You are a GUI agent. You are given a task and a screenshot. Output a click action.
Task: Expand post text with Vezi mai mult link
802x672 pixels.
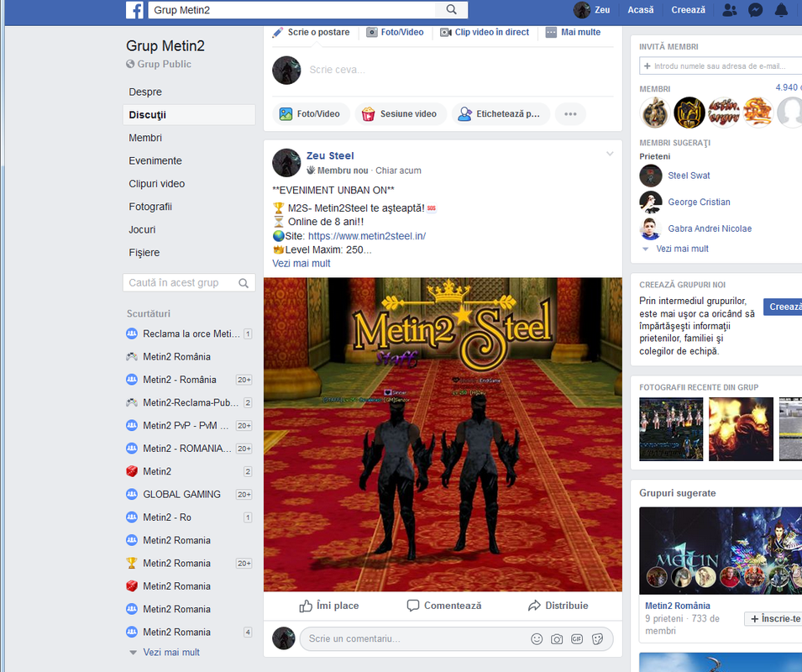301,264
